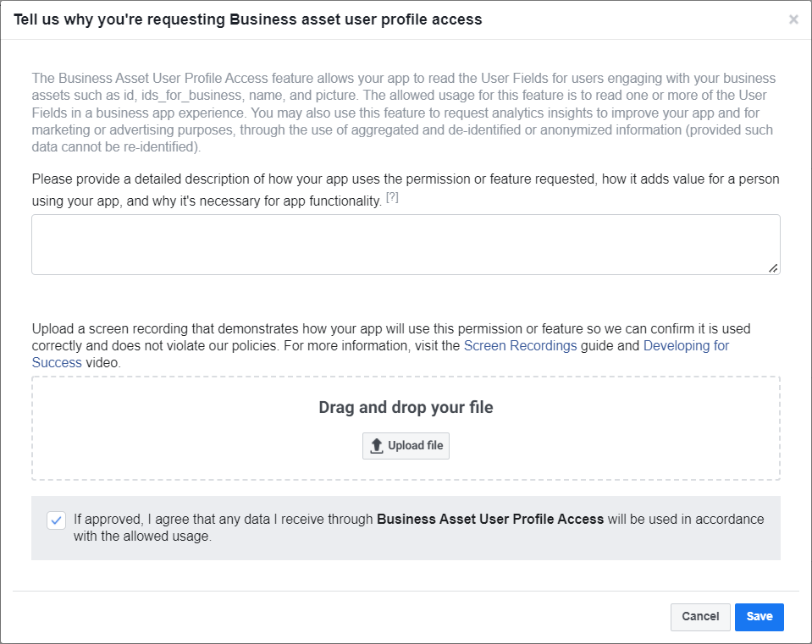812x644 pixels.
Task: Focus the detailed description text area
Action: (405, 244)
